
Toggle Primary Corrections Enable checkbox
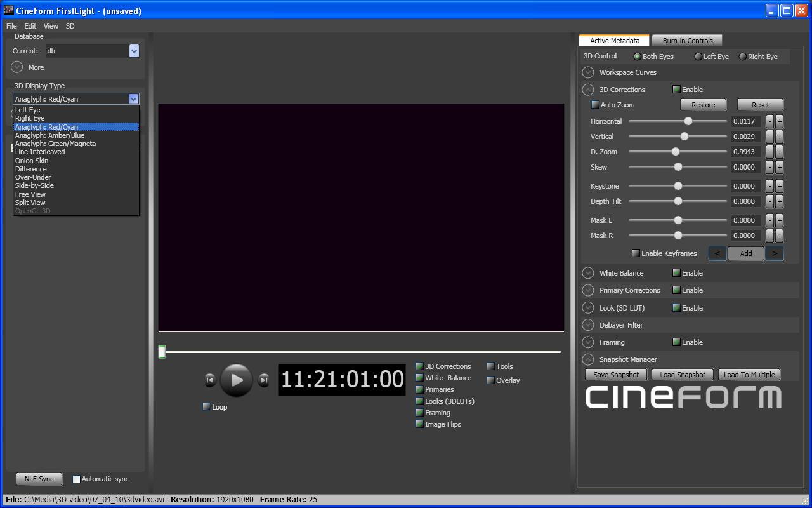(676, 290)
